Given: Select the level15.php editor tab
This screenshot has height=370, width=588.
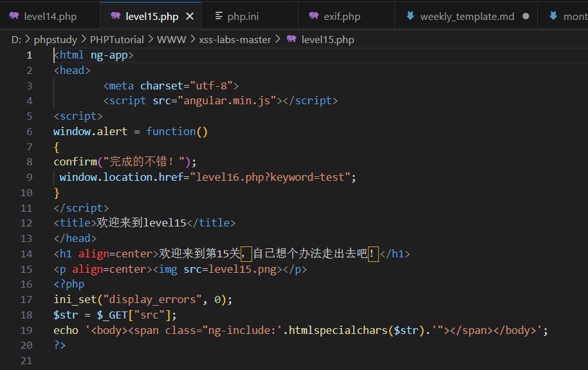Looking at the screenshot, I should (x=151, y=16).
